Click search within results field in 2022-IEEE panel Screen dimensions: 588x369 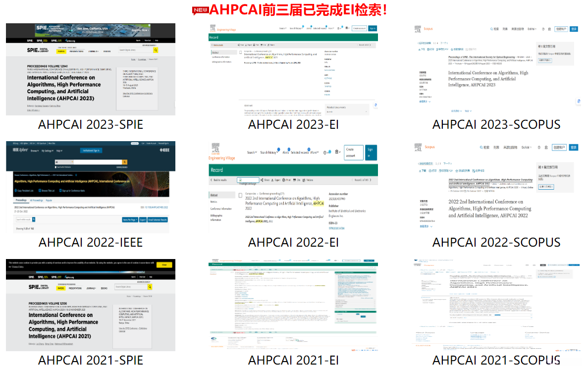pyautogui.click(x=24, y=219)
